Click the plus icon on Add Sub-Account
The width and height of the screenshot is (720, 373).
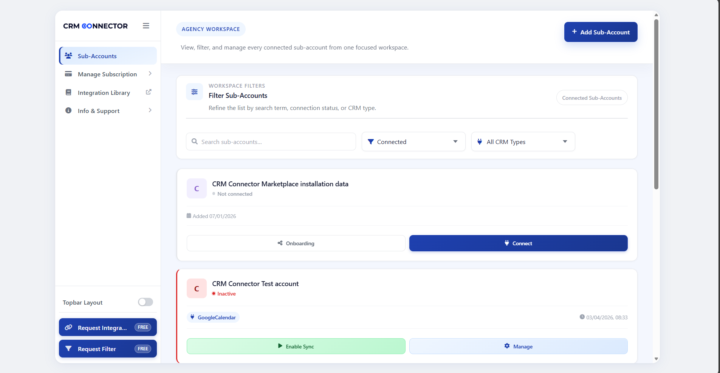point(574,32)
